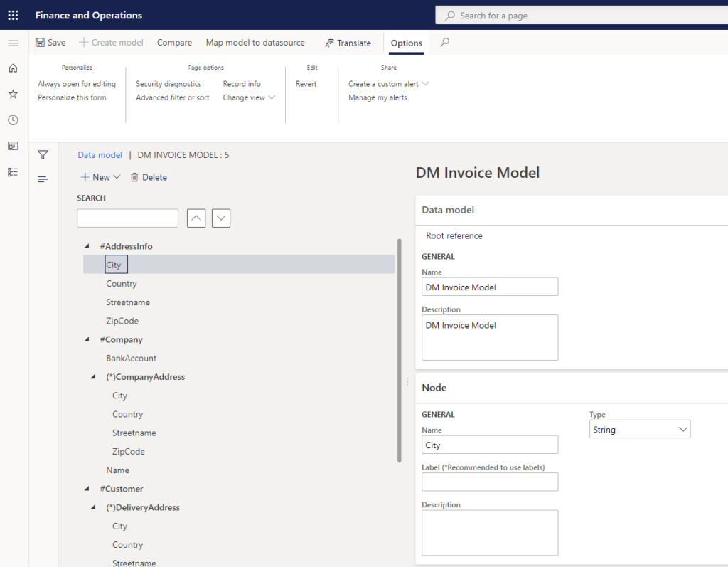This screenshot has width=728, height=567.
Task: Open the Modules icon in left navigation
Action: click(13, 171)
